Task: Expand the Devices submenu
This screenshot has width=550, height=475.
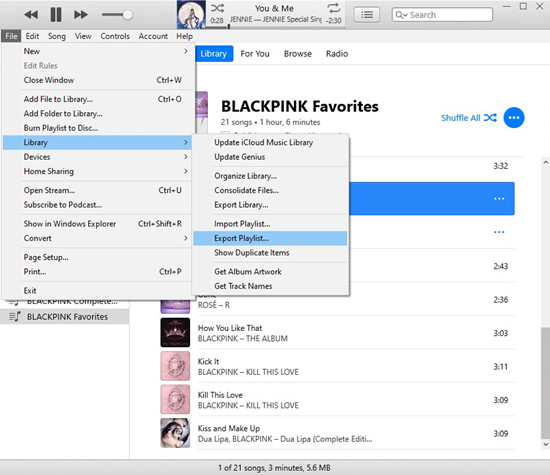Action: pos(97,157)
